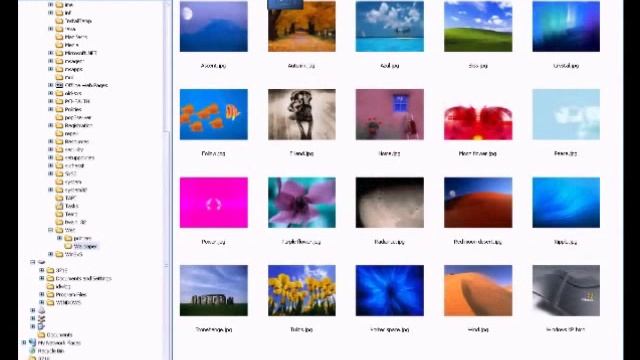The width and height of the screenshot is (640, 360).
Task: Expand the msagent folder node
Action: click(x=51, y=61)
